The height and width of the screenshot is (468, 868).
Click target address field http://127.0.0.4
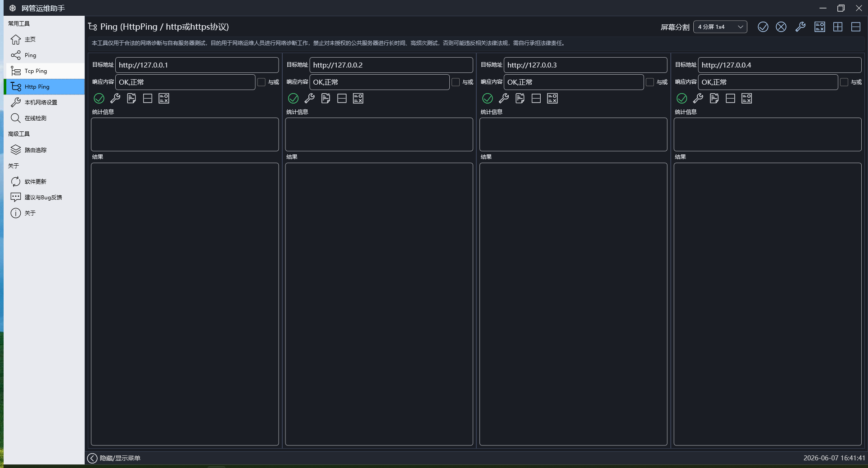pos(780,65)
